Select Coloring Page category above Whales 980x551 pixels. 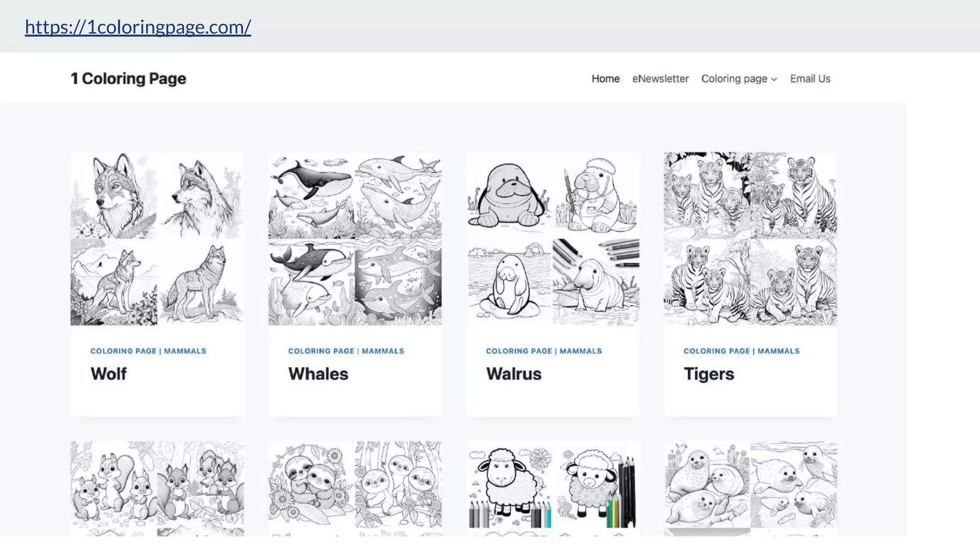click(x=321, y=351)
